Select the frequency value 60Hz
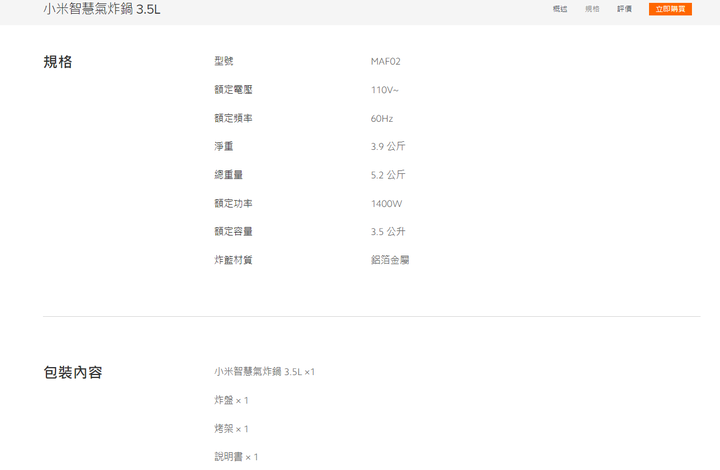The width and height of the screenshot is (720, 470). tap(382, 118)
